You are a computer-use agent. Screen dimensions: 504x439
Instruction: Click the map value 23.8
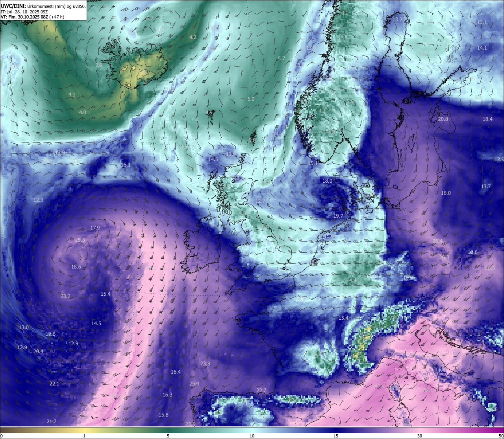[x=205, y=363]
